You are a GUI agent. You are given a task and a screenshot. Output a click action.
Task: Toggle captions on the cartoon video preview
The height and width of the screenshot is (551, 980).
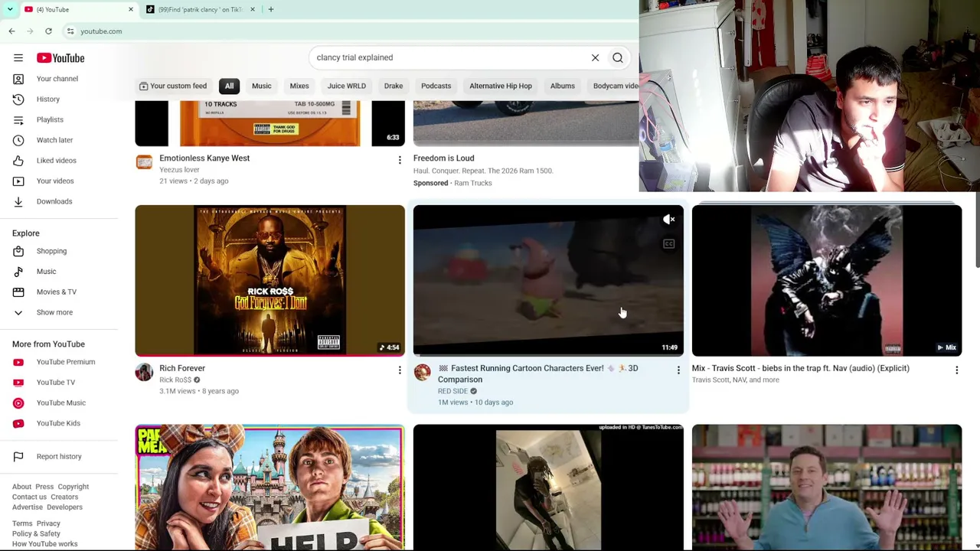pyautogui.click(x=668, y=243)
